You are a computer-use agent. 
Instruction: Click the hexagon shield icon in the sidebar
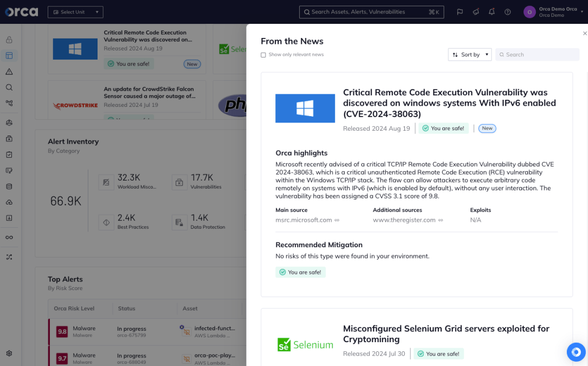point(9,123)
